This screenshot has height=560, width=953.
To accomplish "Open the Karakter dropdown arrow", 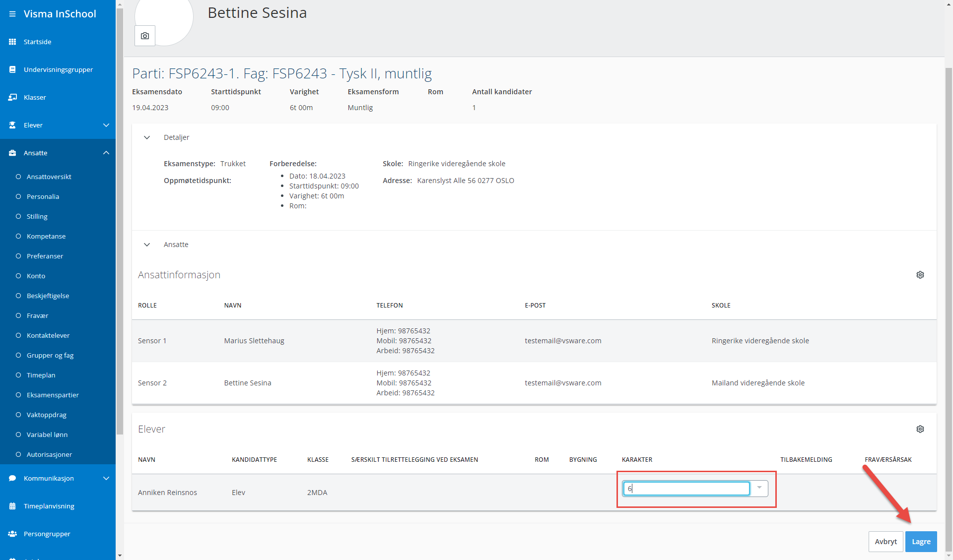I will pyautogui.click(x=759, y=488).
